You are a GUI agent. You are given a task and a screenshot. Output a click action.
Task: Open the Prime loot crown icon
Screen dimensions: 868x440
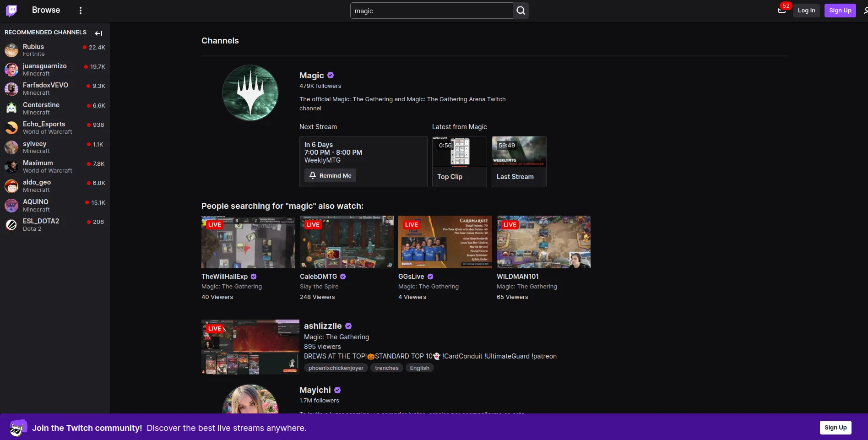pyautogui.click(x=782, y=10)
